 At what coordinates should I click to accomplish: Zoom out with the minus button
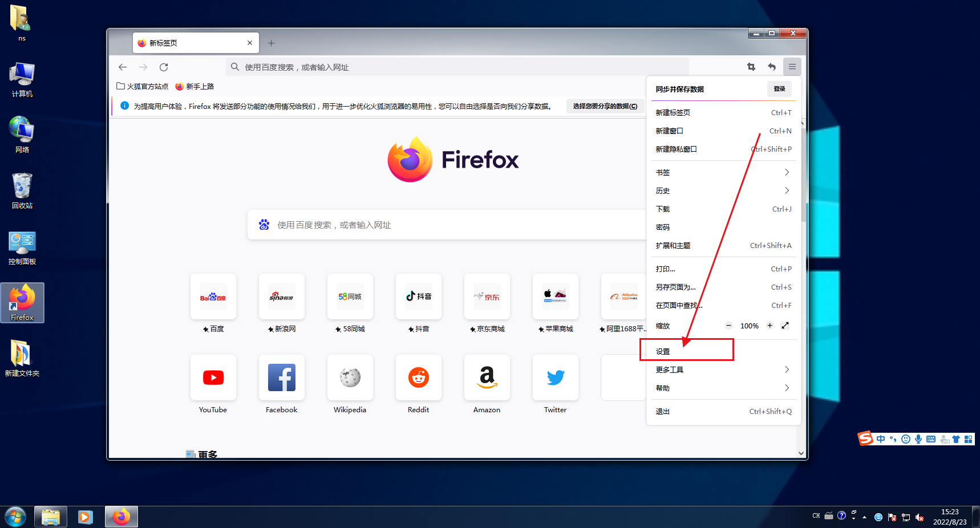728,326
